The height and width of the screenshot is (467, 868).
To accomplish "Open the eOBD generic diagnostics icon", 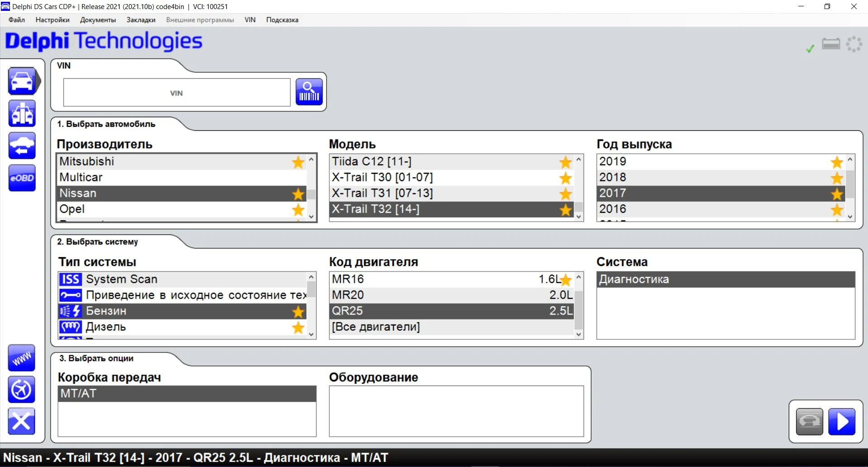I will point(22,178).
